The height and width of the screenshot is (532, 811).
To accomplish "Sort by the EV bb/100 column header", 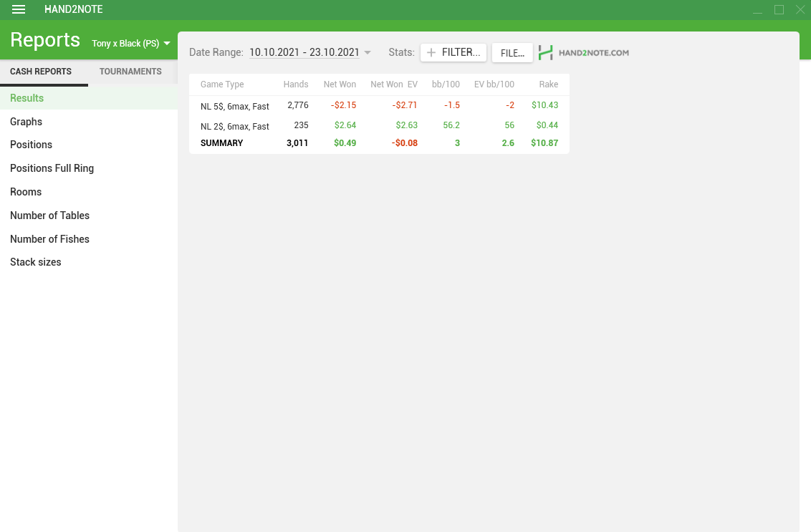I will (494, 84).
